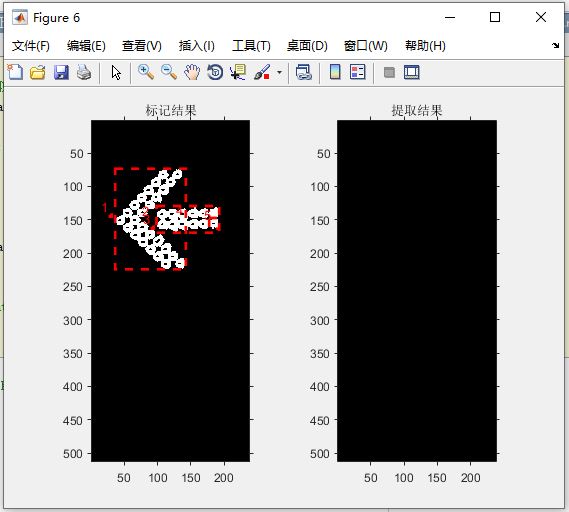The width and height of the screenshot is (569, 512).
Task: Click the New Figure toolbar icon
Action: point(15,72)
